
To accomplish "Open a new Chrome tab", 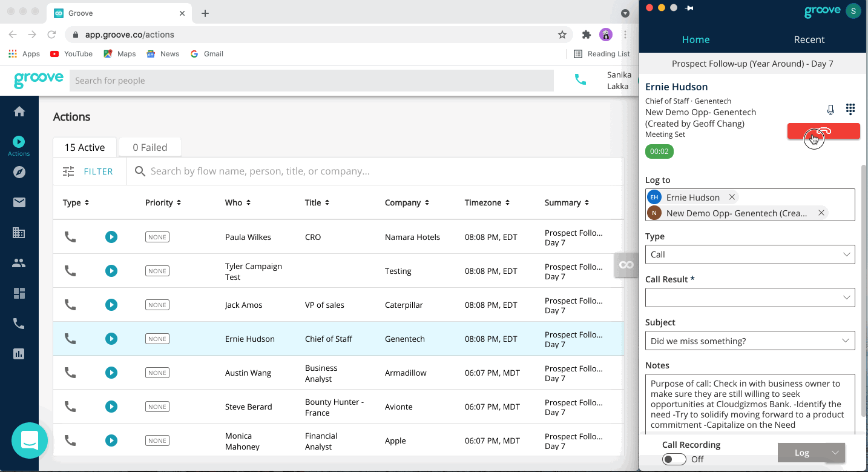I will (x=205, y=13).
